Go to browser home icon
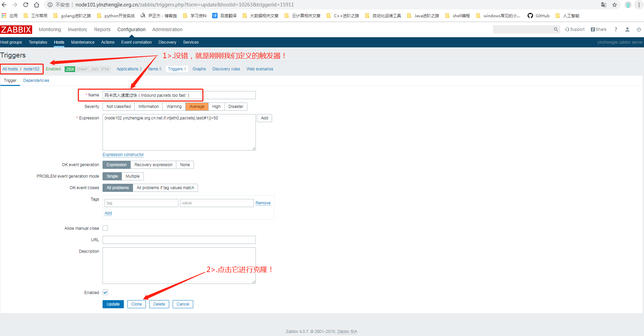This screenshot has width=644, height=336. [x=37, y=5]
